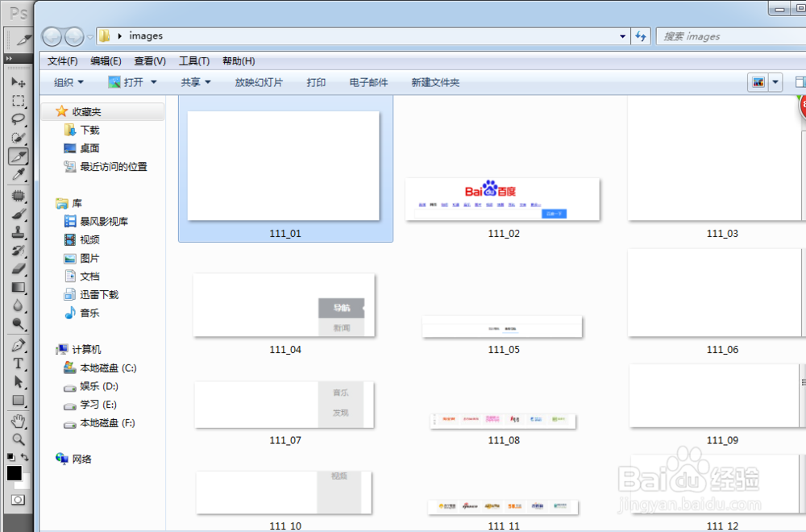The height and width of the screenshot is (532, 806).
Task: Select the Rectangular Marquee tool
Action: 18,100
